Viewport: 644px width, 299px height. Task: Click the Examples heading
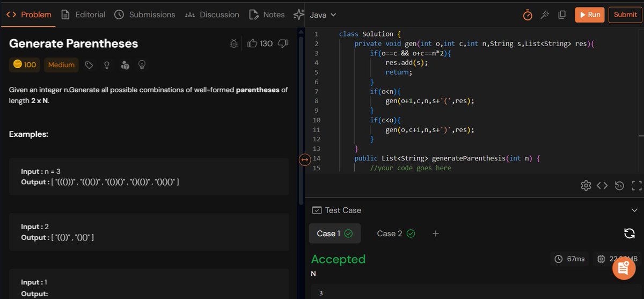tap(28, 134)
